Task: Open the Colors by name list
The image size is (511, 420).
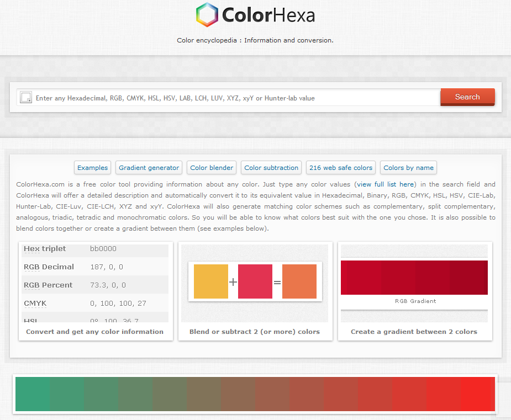Action: tap(408, 168)
